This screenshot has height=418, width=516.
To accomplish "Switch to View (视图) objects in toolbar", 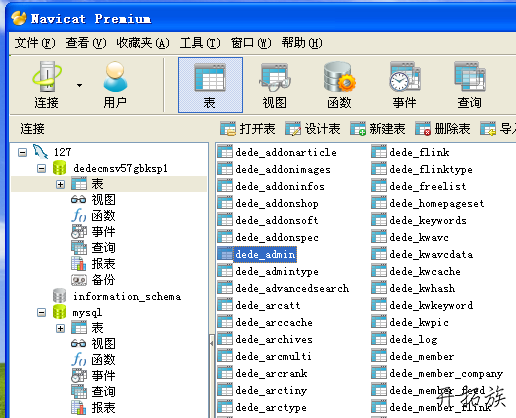I will tap(275, 85).
